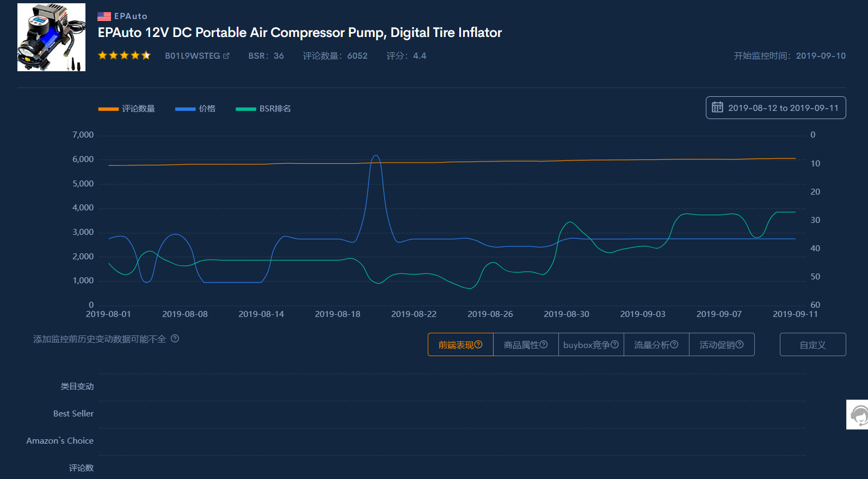Viewport: 868px width, 479px height.
Task: Click the 2019-08-26 x-axis date label
Action: 490,314
